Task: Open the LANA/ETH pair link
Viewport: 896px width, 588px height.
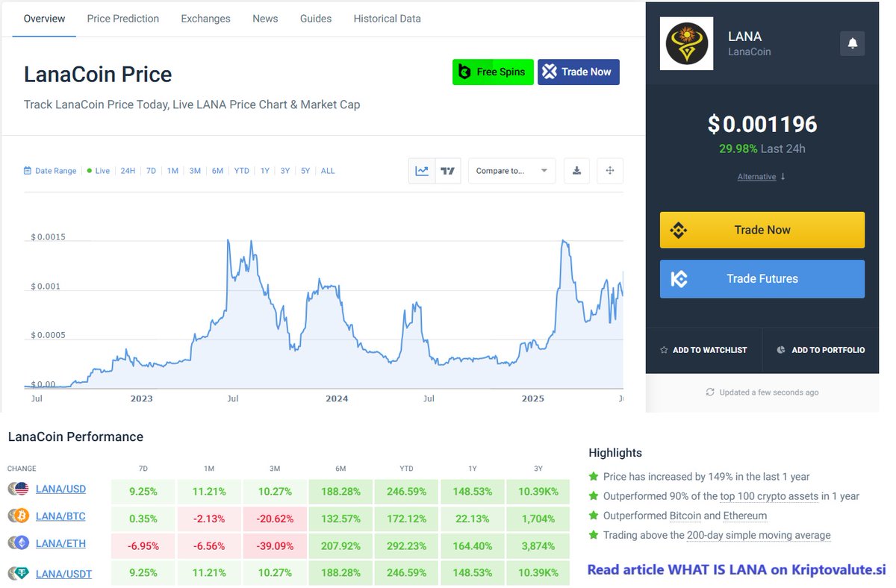Action: (x=60, y=544)
